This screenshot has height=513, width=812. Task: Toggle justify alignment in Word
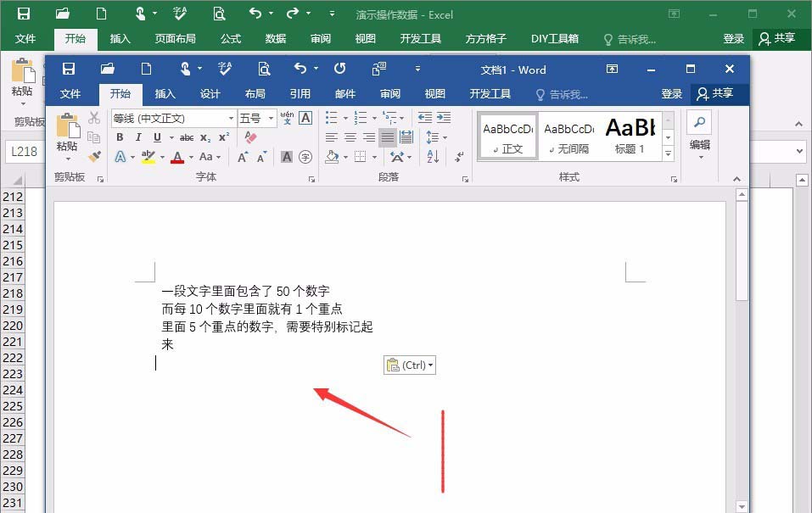pyautogui.click(x=388, y=137)
